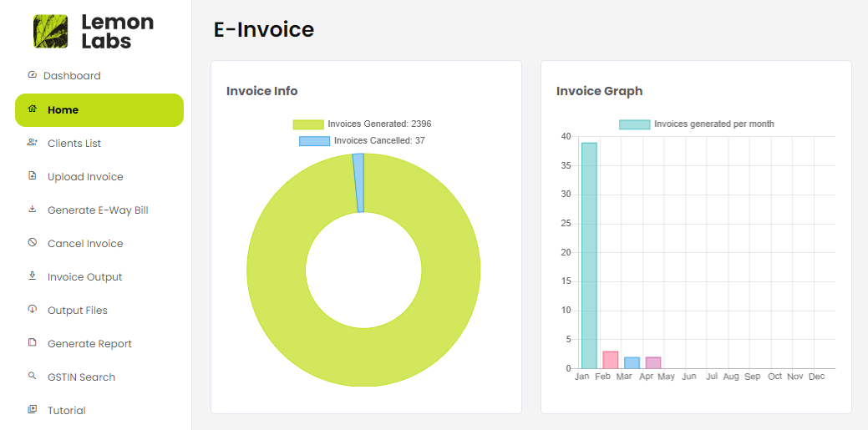Screen dimensions: 868x430
Task: Click the Cancel Invoice ban icon
Action: pos(33,243)
